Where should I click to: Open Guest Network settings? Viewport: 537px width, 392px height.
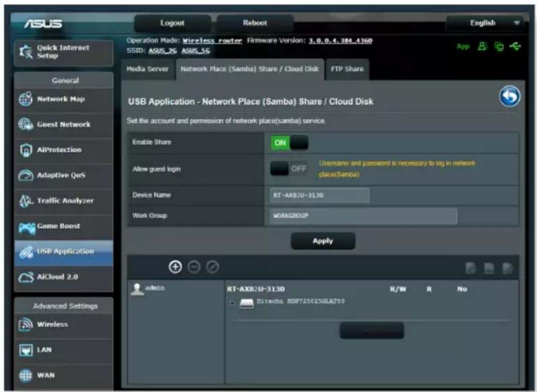[x=64, y=124]
